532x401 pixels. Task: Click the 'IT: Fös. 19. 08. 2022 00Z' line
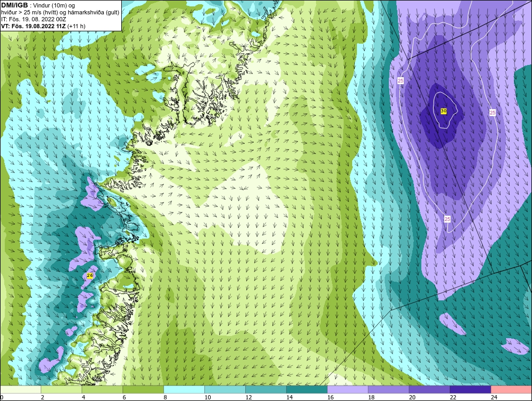point(33,19)
